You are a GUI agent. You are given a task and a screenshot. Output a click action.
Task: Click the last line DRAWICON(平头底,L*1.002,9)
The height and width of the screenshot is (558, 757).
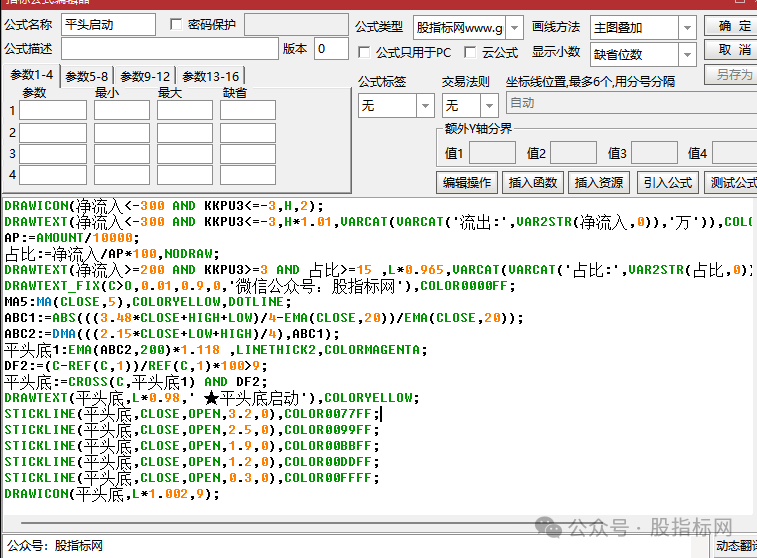coord(112,494)
